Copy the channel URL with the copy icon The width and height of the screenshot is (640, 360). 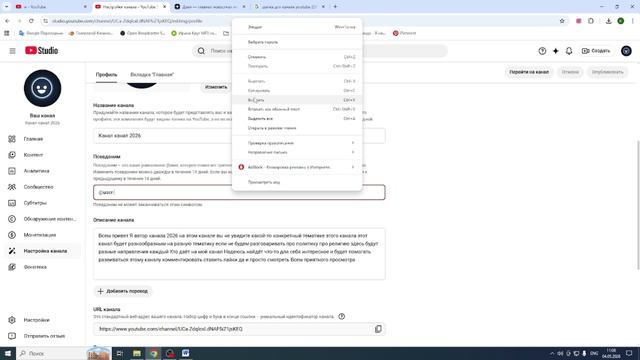click(378, 329)
